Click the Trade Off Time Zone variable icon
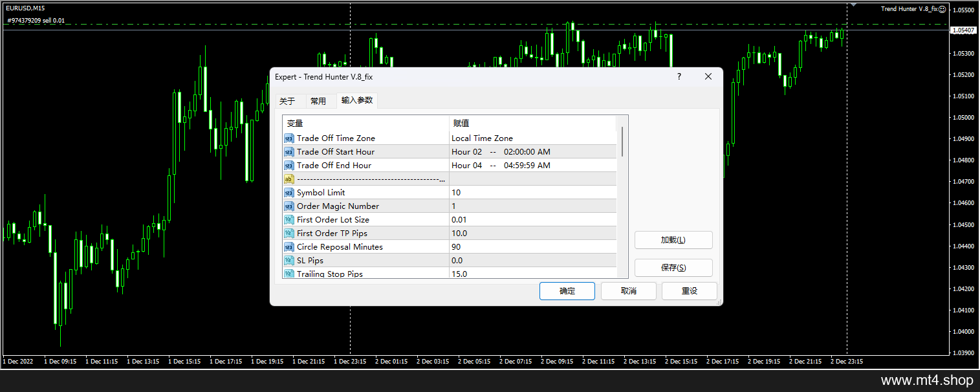980x392 pixels. [x=289, y=138]
